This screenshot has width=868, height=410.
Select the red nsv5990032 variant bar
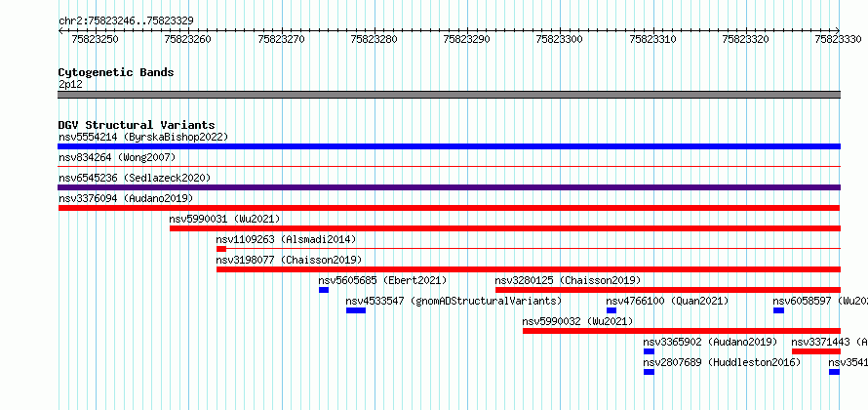pos(682,331)
